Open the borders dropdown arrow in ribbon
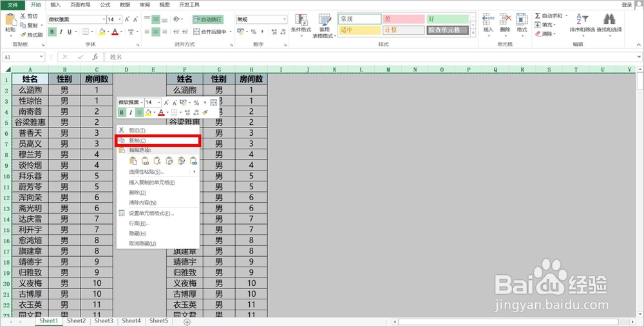The width and height of the screenshot is (644, 327). pyautogui.click(x=92, y=32)
